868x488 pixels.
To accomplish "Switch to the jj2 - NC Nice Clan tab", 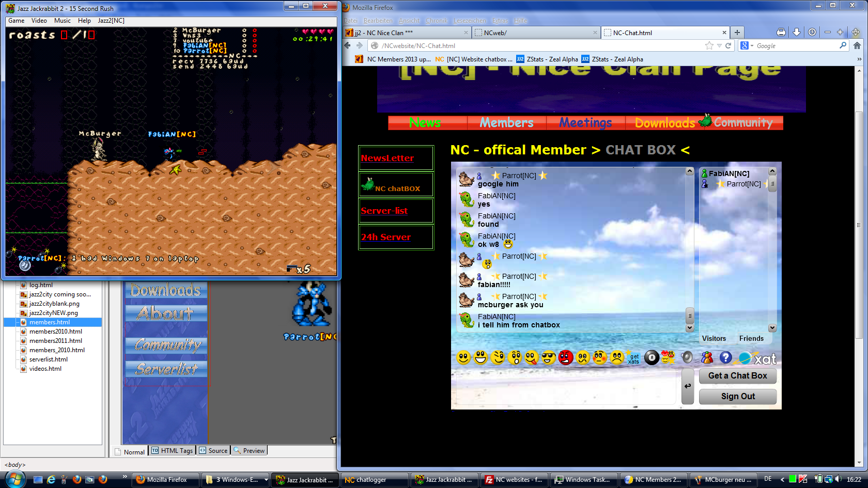I will click(407, 33).
